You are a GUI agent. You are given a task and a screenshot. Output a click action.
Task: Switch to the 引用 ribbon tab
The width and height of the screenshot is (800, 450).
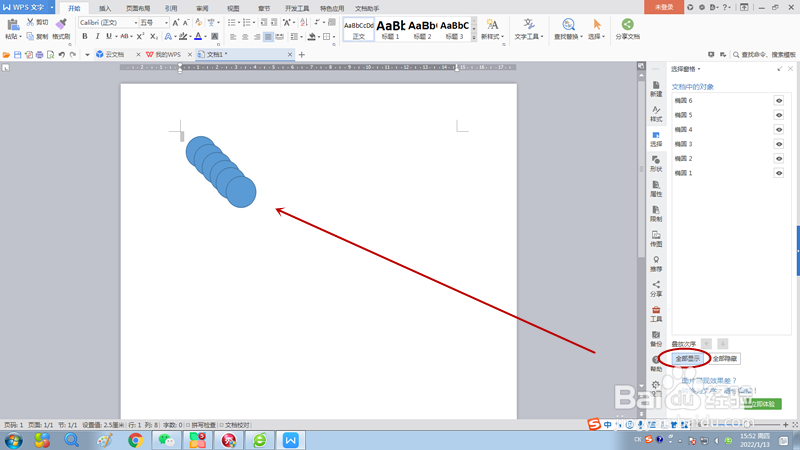171,8
